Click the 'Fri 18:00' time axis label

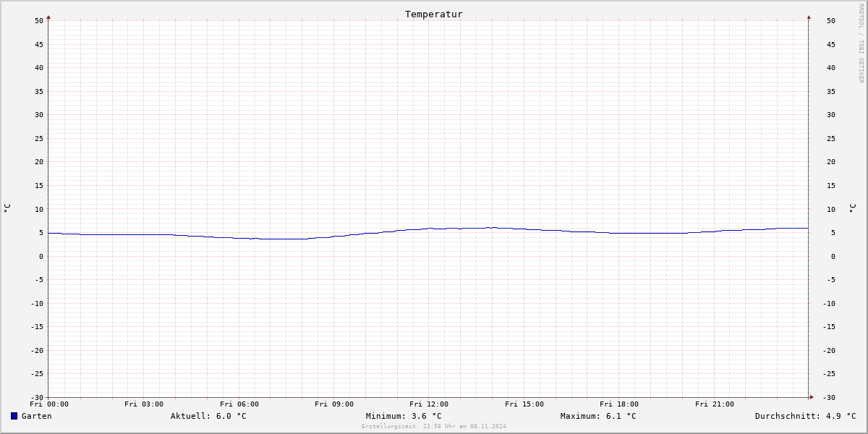coord(619,404)
